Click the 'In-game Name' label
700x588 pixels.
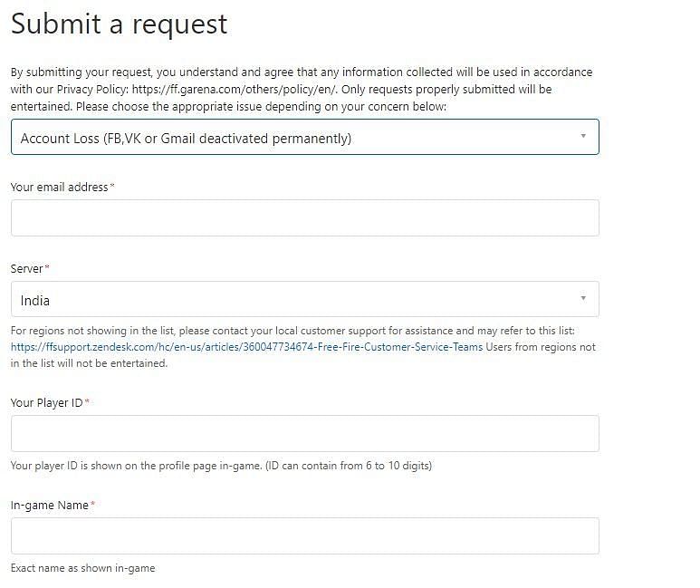click(49, 505)
